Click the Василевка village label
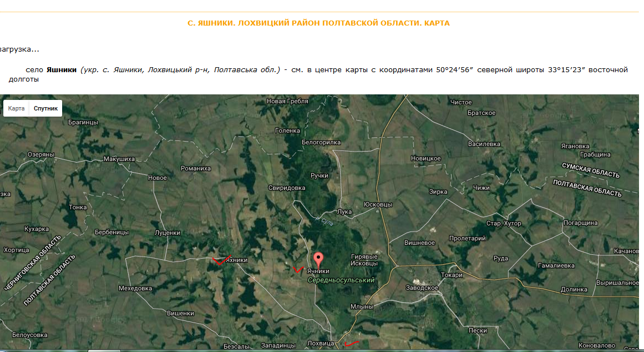The height and width of the screenshot is (352, 644). click(x=484, y=144)
